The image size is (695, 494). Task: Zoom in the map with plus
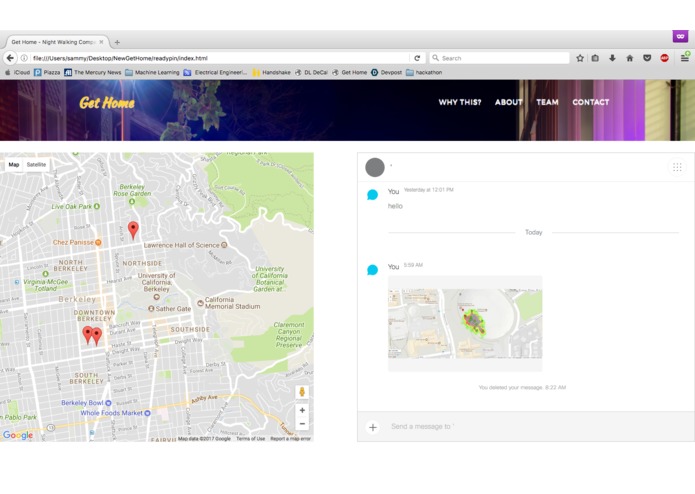[302, 410]
